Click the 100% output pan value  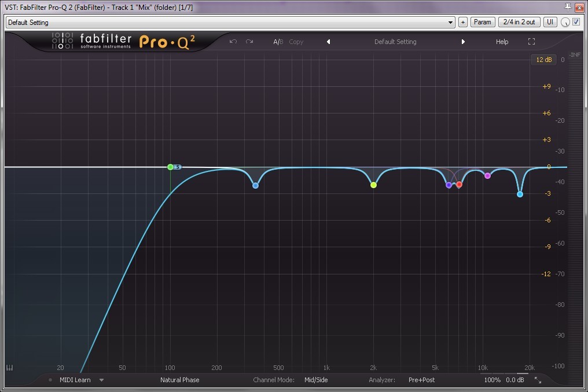493,380
